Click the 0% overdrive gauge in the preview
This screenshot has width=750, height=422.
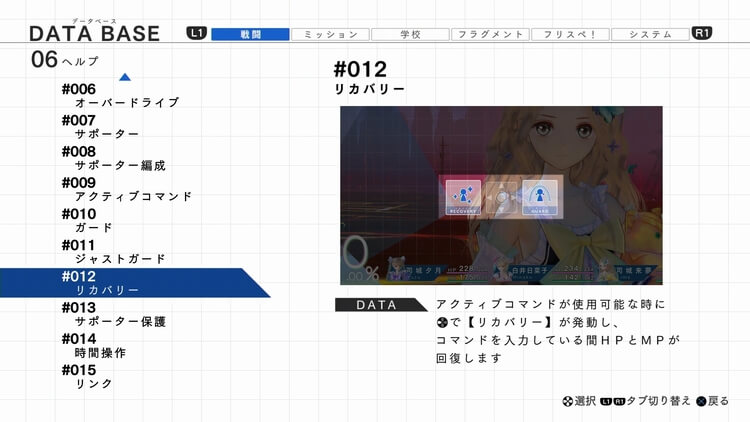[361, 259]
